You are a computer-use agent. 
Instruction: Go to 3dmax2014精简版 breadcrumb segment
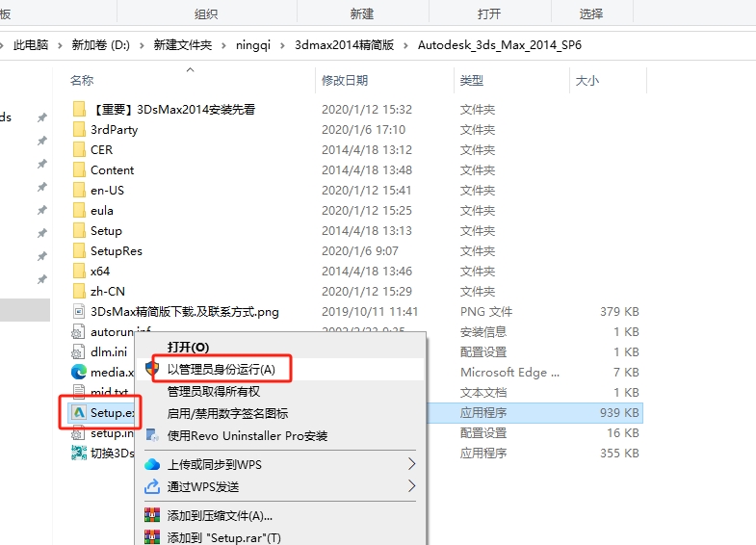[x=344, y=45]
